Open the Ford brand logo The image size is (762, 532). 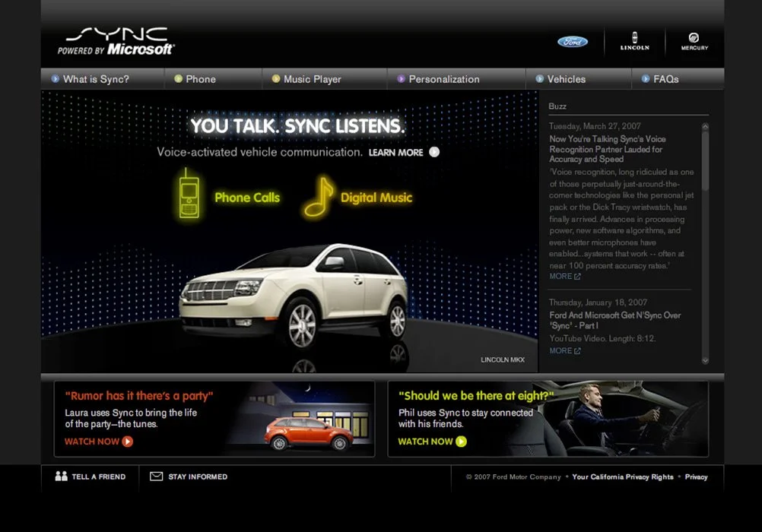click(573, 42)
